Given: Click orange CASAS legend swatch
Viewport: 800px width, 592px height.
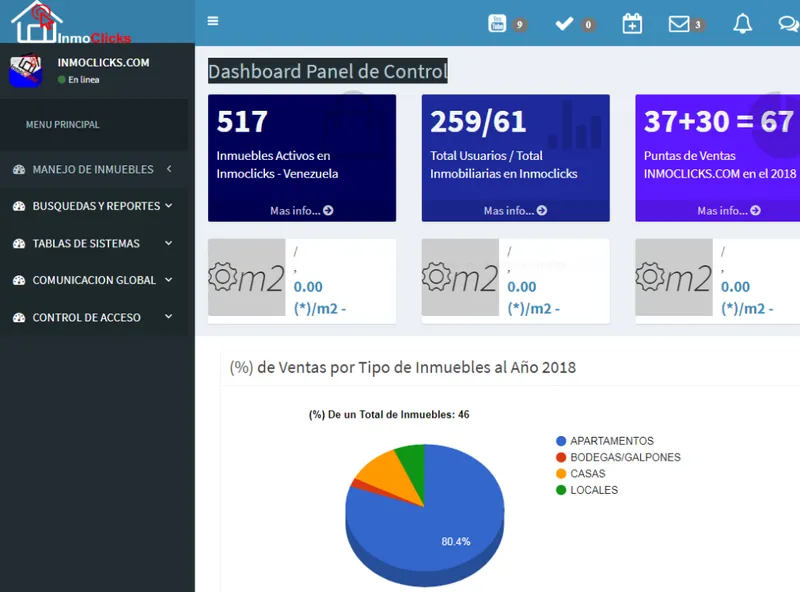Looking at the screenshot, I should tap(561, 474).
